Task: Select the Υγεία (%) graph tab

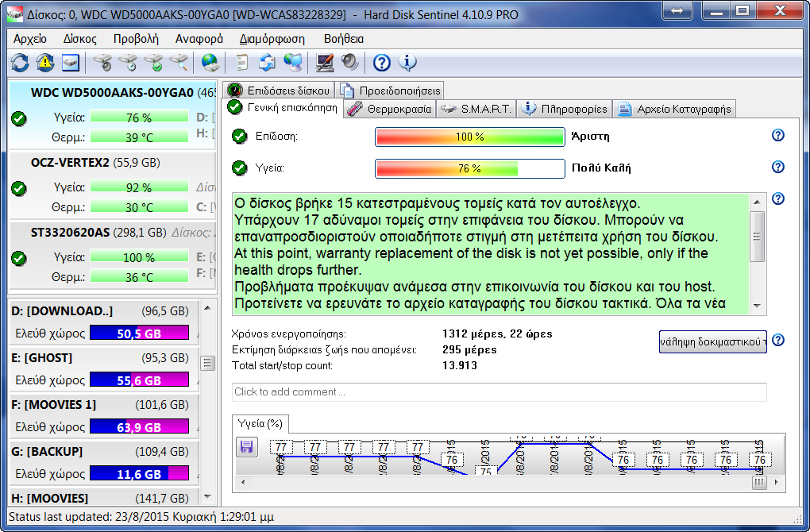Action: (x=260, y=424)
